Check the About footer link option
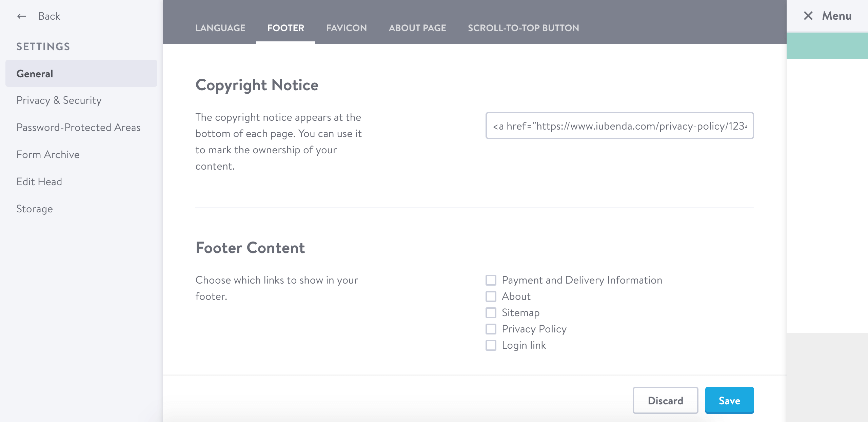 point(491,296)
